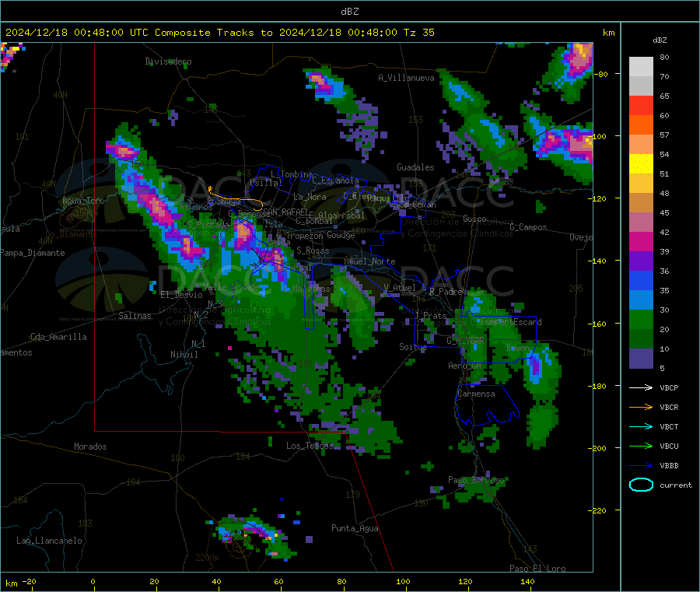Click the bright green 20-30 dBZ swatch

click(641, 320)
